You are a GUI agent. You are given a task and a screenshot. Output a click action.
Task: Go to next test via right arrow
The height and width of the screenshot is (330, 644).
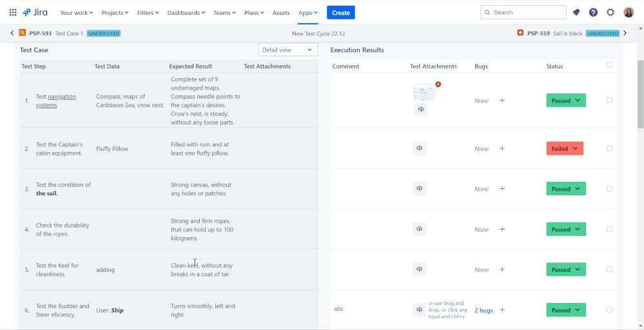tap(625, 34)
